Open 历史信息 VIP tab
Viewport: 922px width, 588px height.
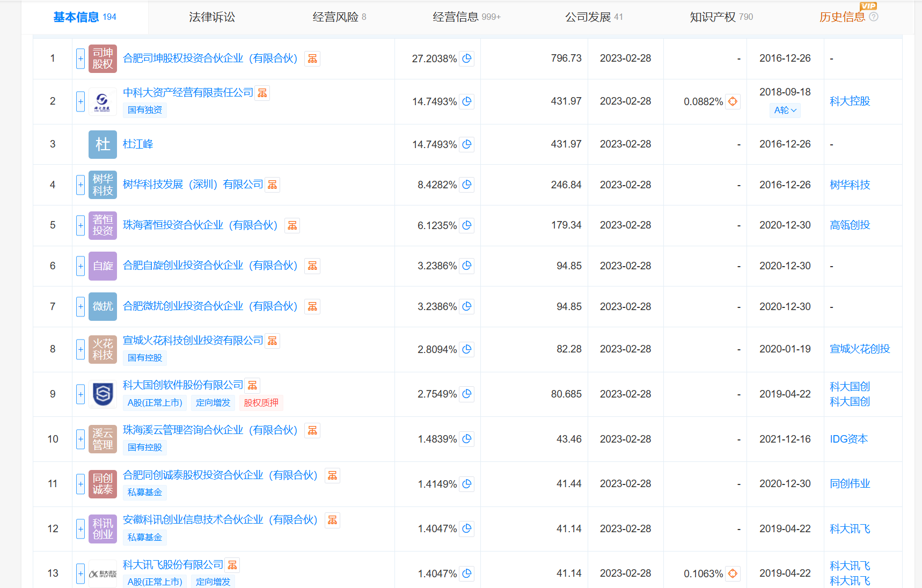(x=842, y=17)
